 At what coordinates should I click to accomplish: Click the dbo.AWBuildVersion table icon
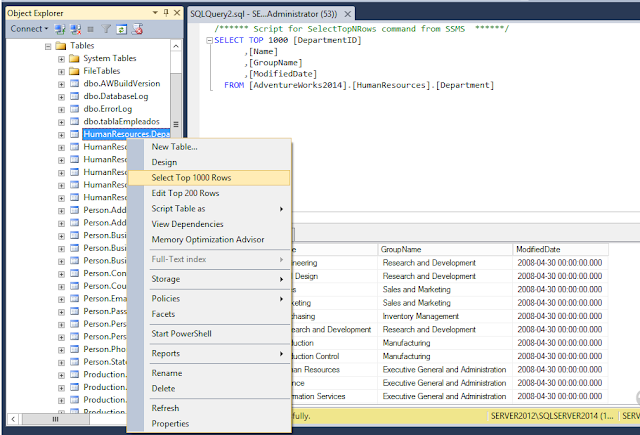pos(74,84)
